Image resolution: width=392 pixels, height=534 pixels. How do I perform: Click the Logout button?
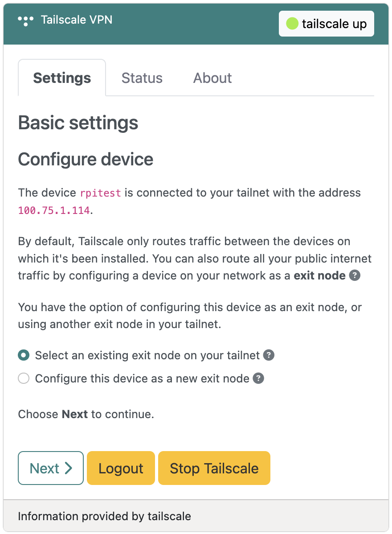pos(121,468)
